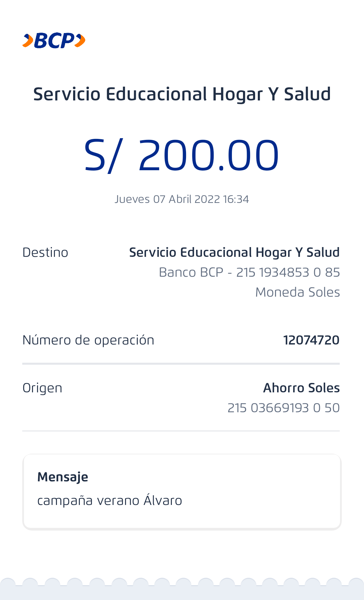The image size is (364, 600).
Task: Select the Banco BCP destination account number
Action: (x=249, y=272)
